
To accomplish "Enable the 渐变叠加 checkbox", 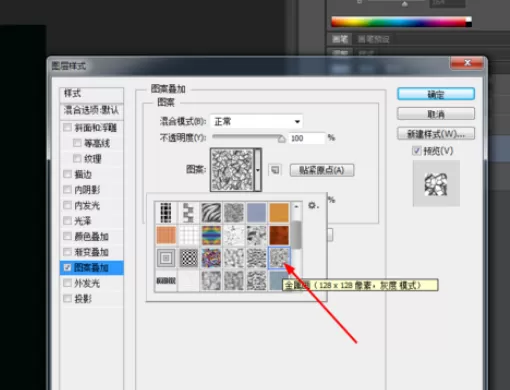I will coord(67,252).
